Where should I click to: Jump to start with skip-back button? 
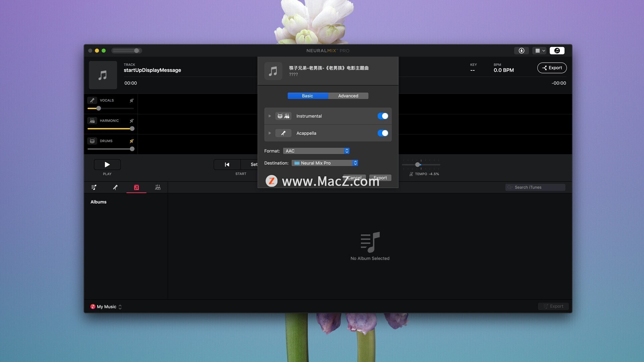(227, 165)
